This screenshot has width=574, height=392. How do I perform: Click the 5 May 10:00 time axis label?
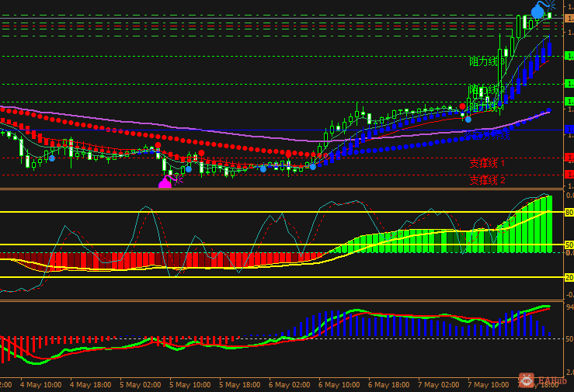click(x=190, y=385)
